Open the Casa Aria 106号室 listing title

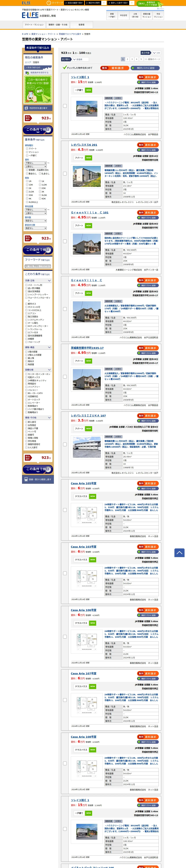(83, 610)
